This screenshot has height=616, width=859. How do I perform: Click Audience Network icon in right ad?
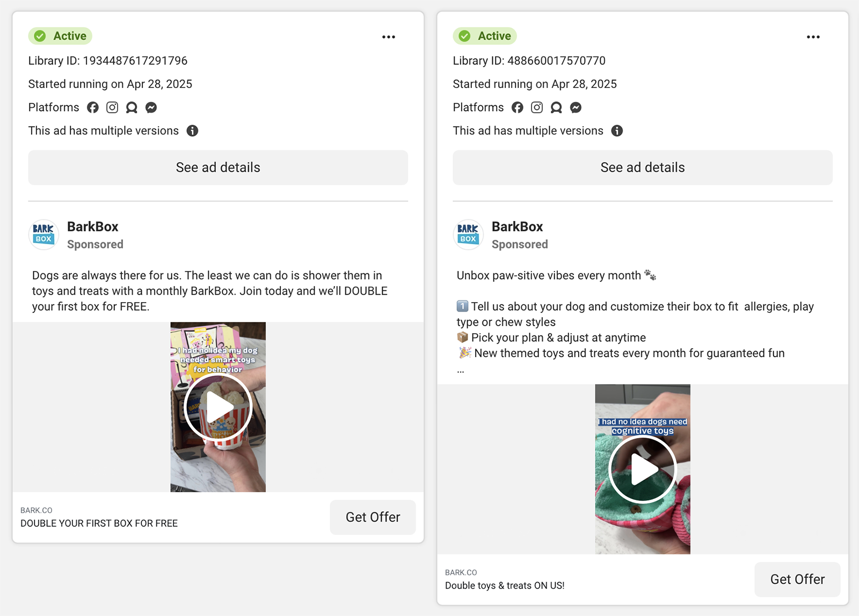pyautogui.click(x=556, y=107)
